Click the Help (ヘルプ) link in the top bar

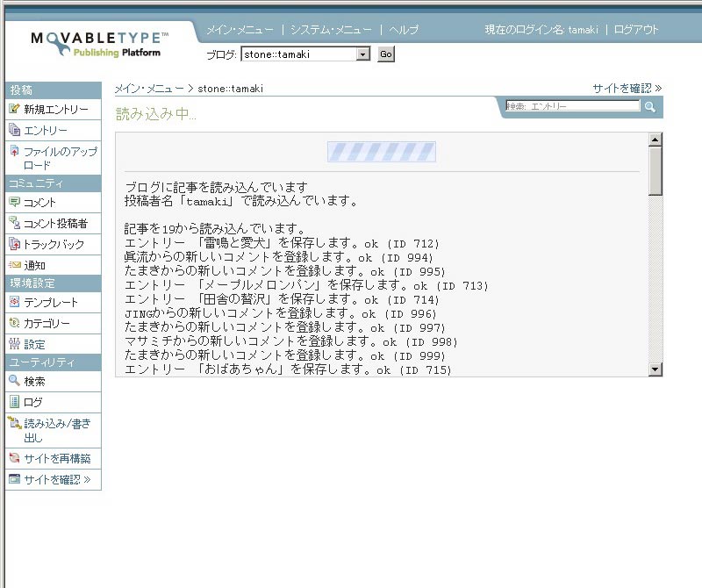404,30
